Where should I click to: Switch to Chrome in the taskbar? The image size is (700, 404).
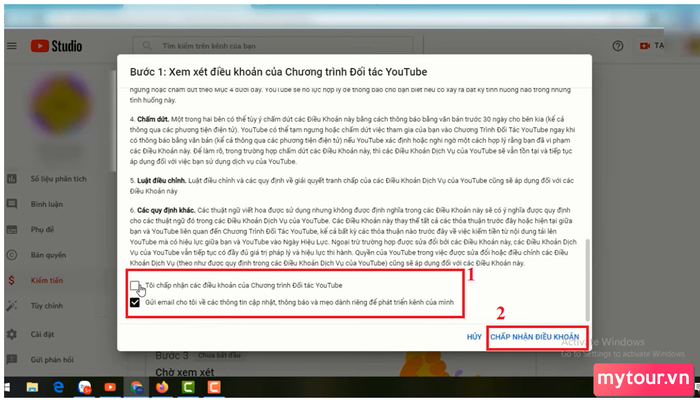pos(137,387)
